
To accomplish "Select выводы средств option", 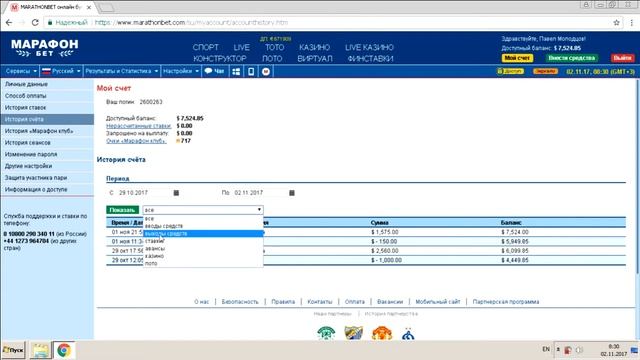I will pos(203,233).
